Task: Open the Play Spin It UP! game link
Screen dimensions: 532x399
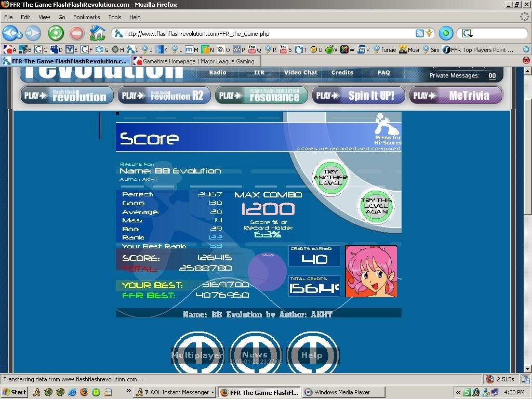Action: click(358, 96)
